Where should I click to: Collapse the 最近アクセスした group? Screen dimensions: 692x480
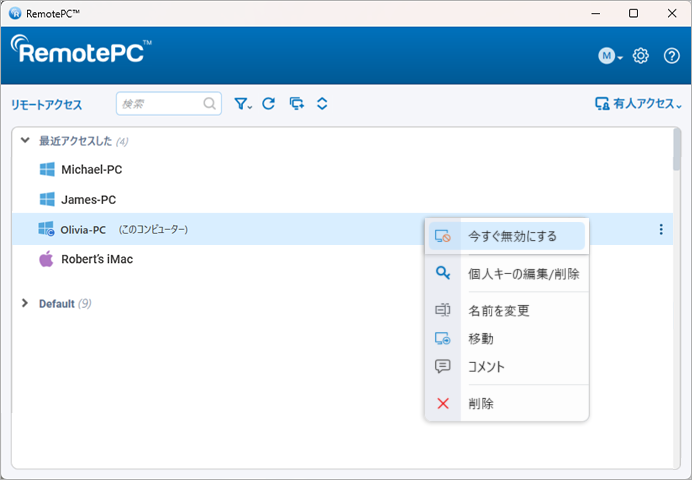tap(25, 141)
